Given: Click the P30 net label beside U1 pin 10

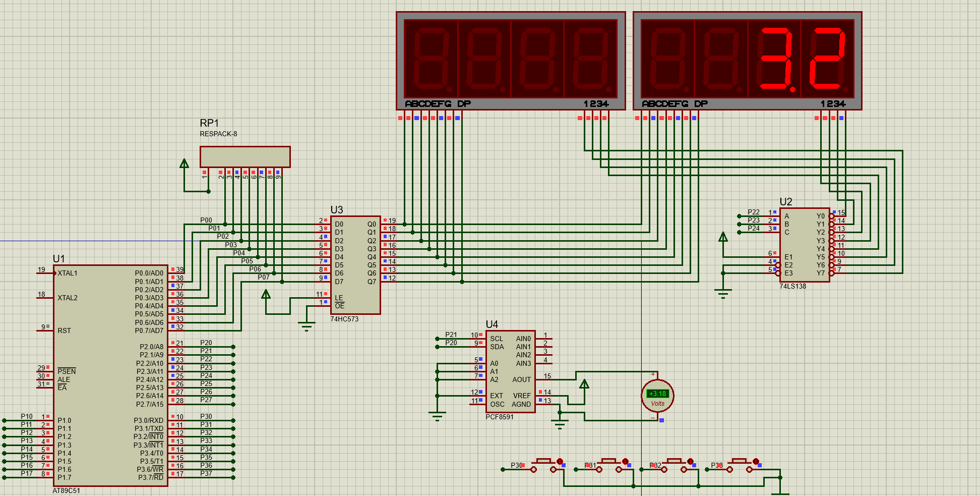Looking at the screenshot, I should click(206, 416).
